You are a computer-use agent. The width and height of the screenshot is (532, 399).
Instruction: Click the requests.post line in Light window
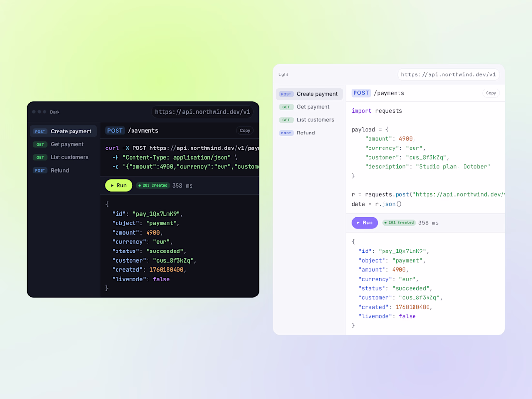[428, 195]
